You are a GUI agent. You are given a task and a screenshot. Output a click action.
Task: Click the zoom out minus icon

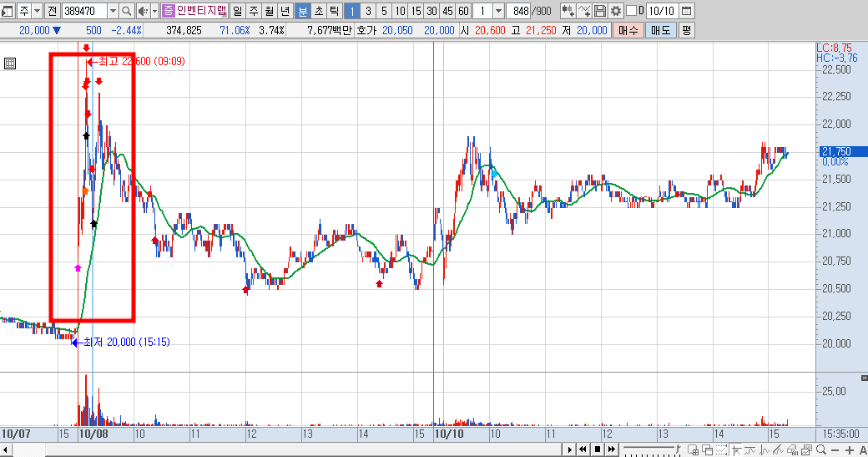835,450
